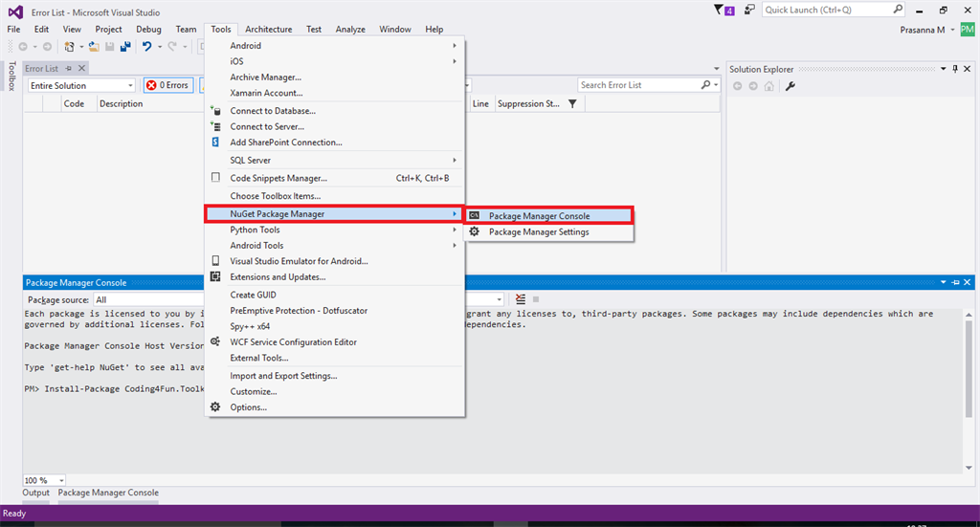
Task: Open the Solution Explorer window options dropdown
Action: click(x=943, y=69)
